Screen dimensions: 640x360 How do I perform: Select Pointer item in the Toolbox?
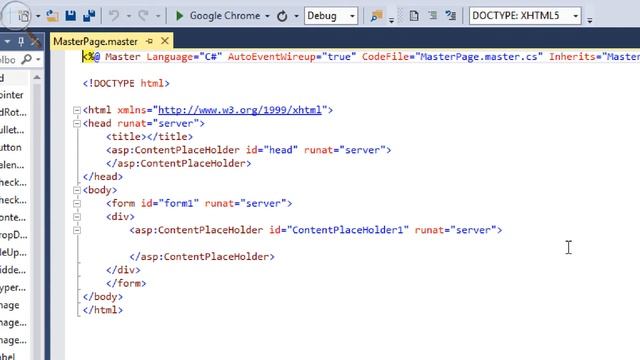click(x=12, y=95)
